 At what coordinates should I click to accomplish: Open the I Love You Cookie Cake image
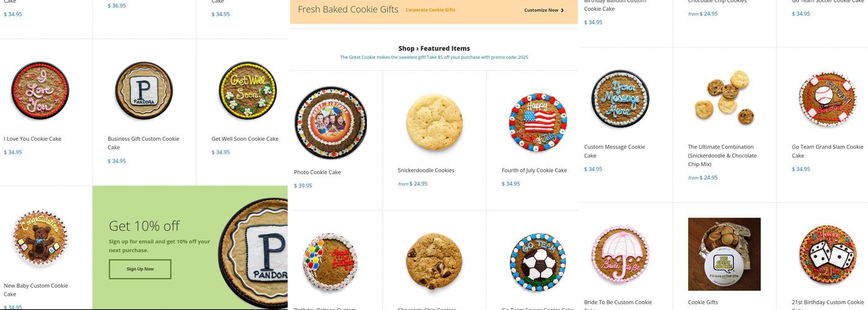[x=40, y=91]
